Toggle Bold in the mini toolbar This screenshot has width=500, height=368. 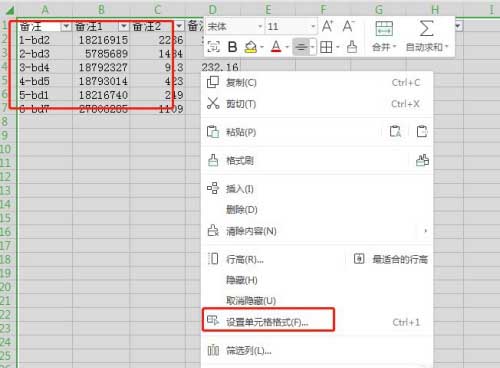tap(232, 47)
